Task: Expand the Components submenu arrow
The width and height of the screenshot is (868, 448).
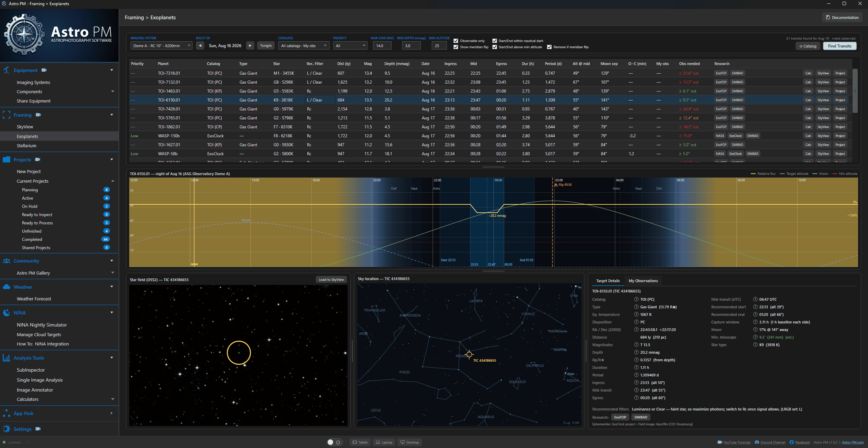Action: [113, 92]
